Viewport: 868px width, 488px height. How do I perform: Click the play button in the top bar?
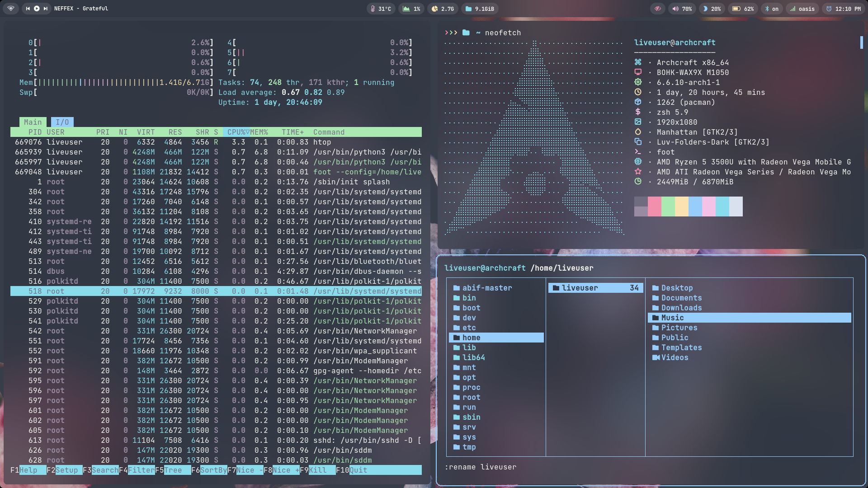37,9
